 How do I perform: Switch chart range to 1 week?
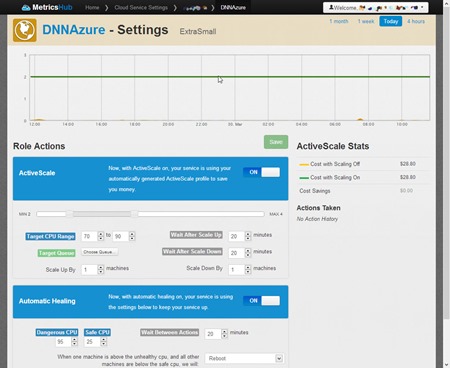point(366,21)
